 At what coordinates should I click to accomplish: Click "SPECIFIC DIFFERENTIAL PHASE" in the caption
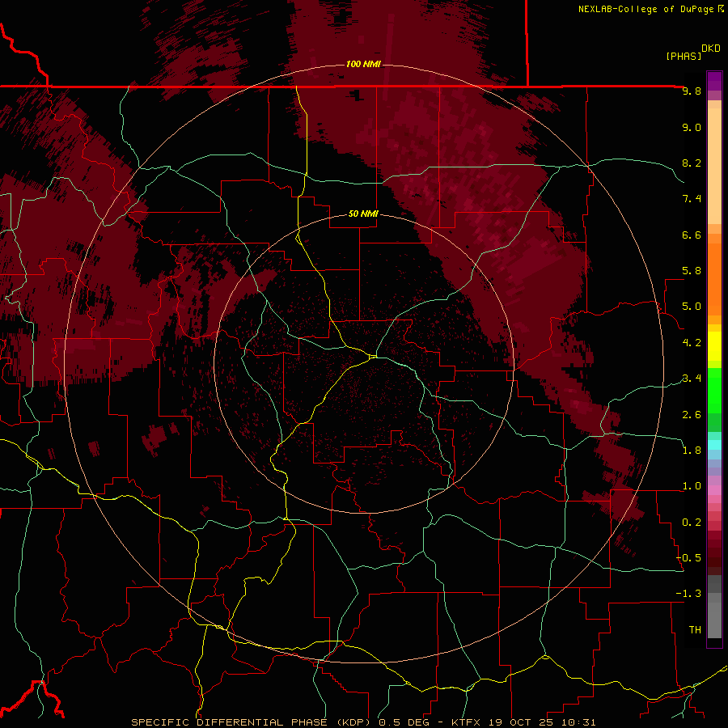(231, 722)
